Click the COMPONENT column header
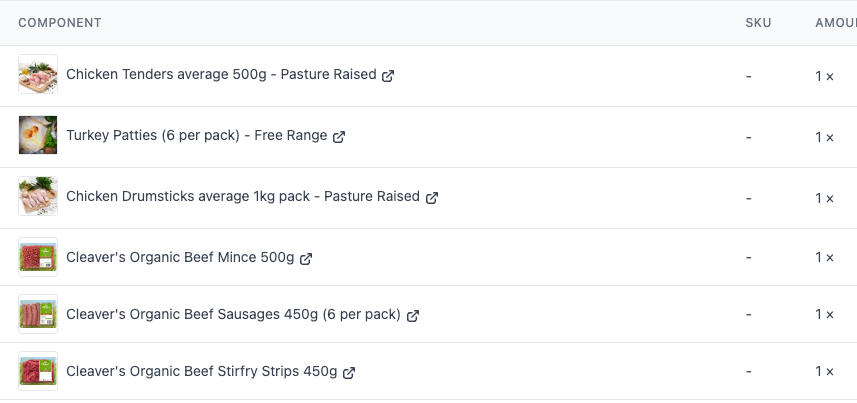This screenshot has height=403, width=857. click(60, 23)
